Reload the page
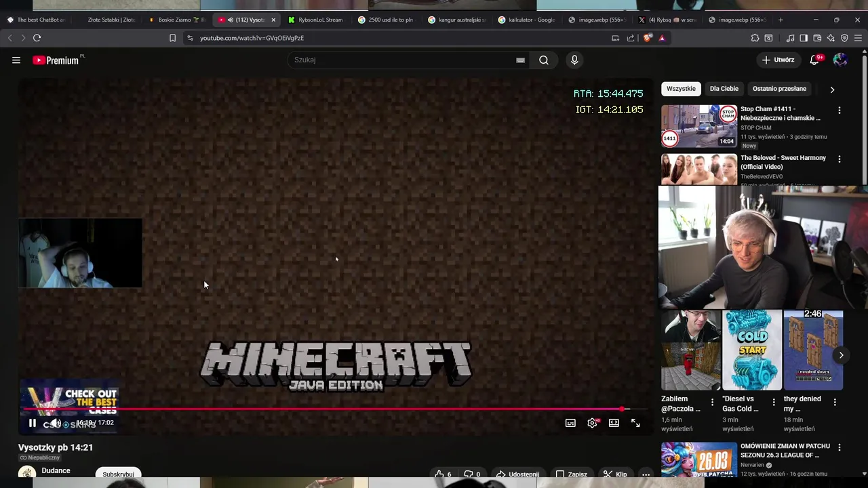This screenshot has height=488, width=868. tap(37, 38)
